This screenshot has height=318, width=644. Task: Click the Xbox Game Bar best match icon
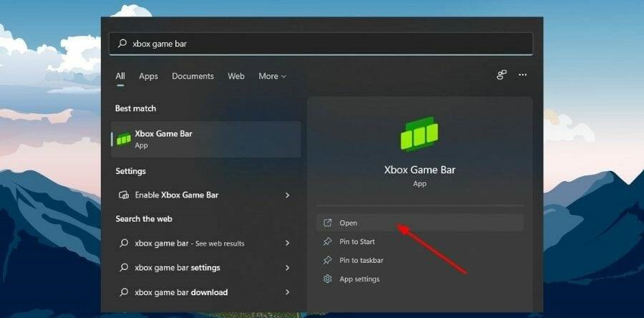click(124, 139)
